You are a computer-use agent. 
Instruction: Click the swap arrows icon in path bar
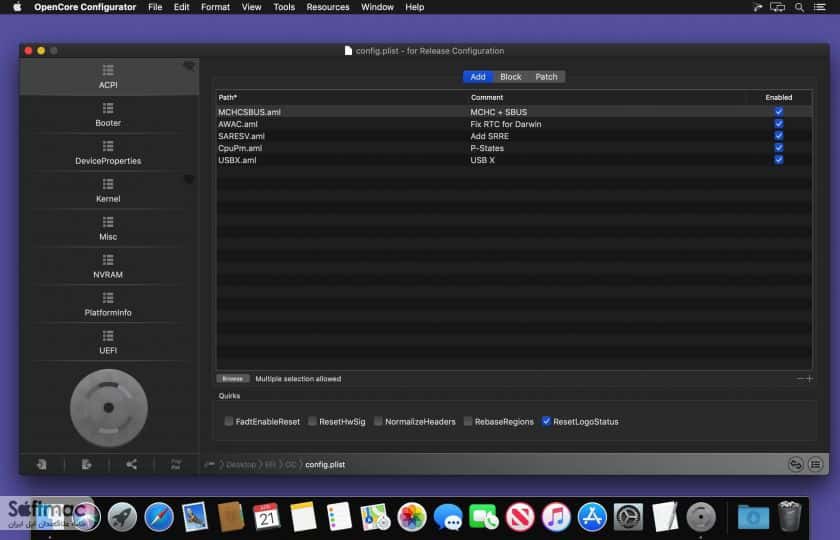pyautogui.click(x=796, y=464)
